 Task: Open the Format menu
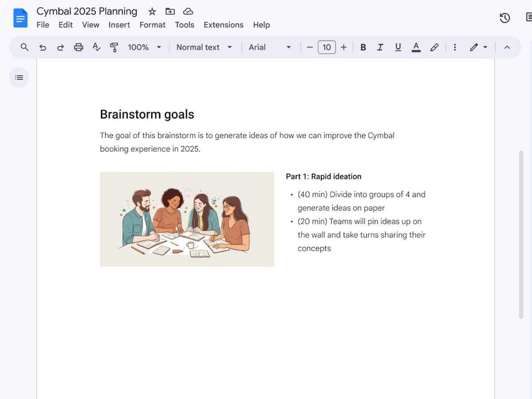pos(152,25)
